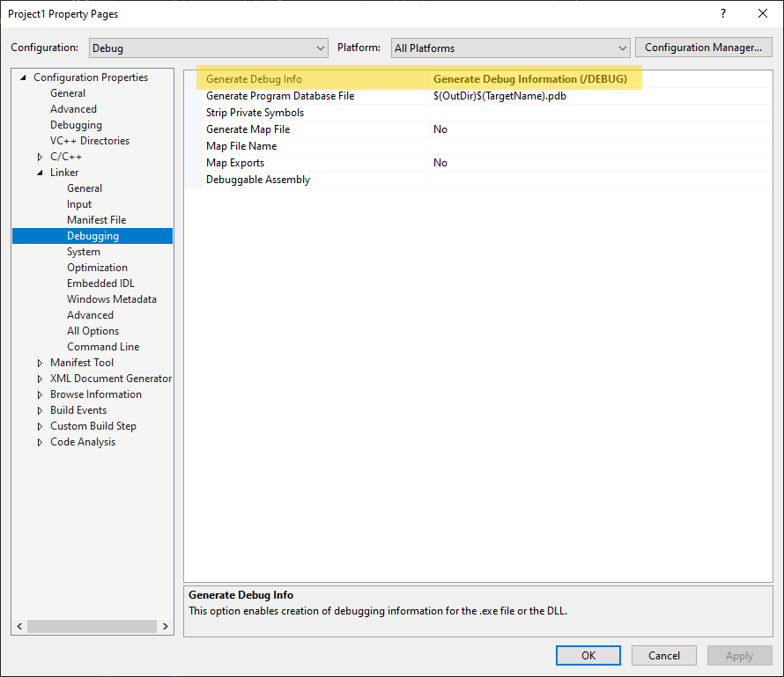This screenshot has width=784, height=677.
Task: Open the Platform dropdown
Action: point(510,48)
